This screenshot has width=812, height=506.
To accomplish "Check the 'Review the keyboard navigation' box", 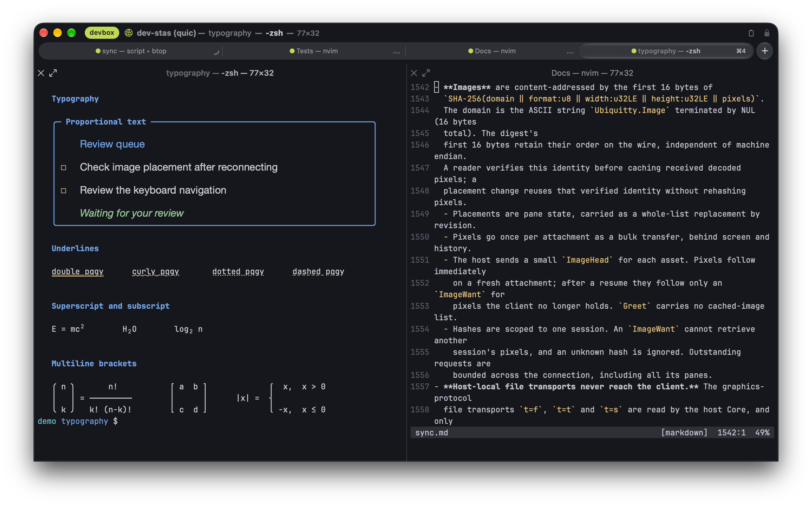I will [64, 191].
